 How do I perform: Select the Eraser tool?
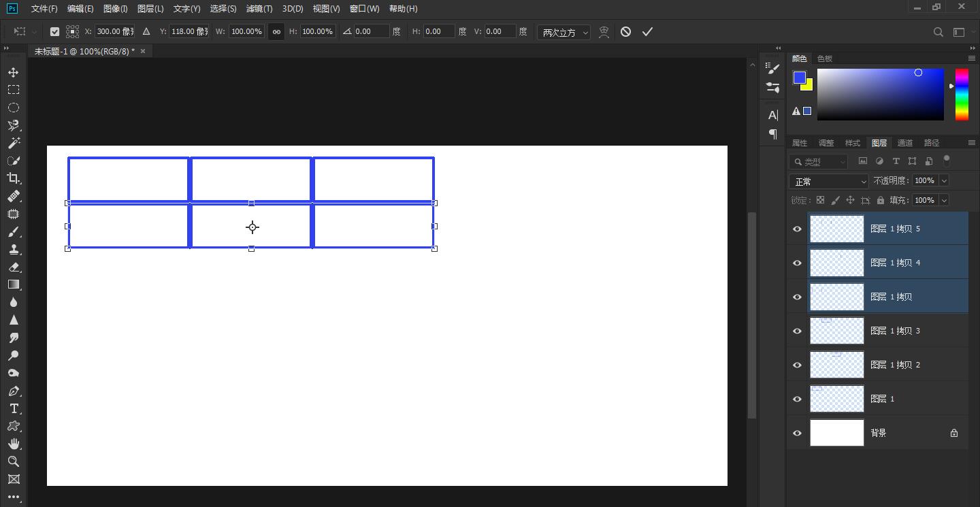[14, 267]
